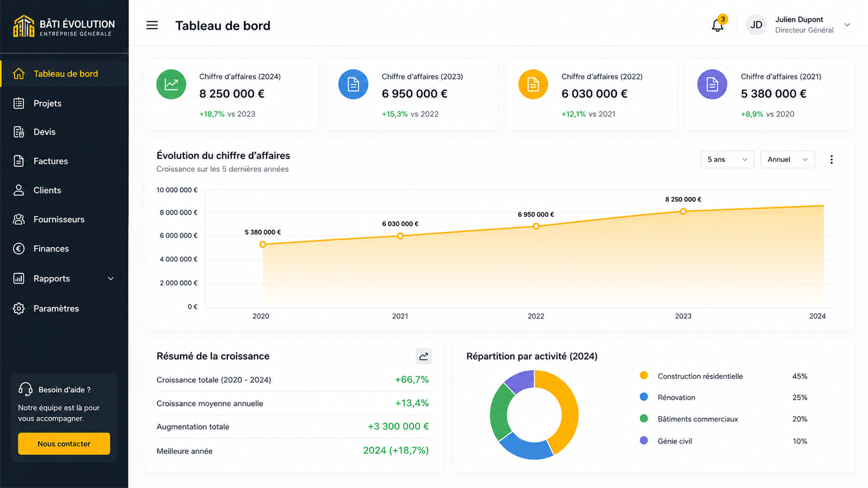Click the 2020 data point on chart
Screen dimensions: 868x488
coord(263,245)
